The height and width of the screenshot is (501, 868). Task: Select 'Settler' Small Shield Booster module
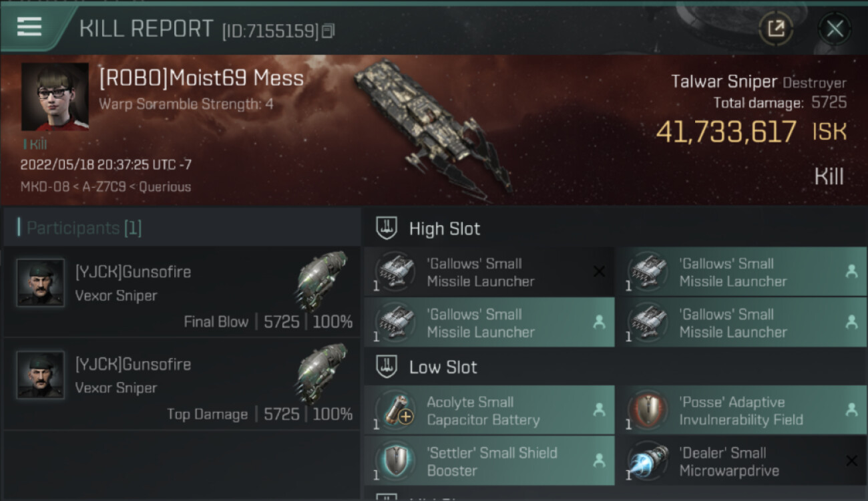[x=489, y=462]
